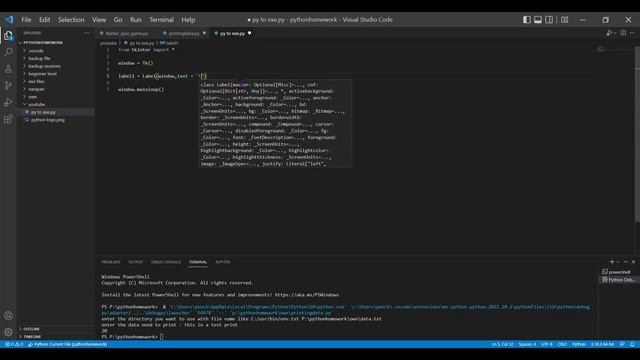Click feedback icon in status bar
The image size is (640, 360).
622,344
